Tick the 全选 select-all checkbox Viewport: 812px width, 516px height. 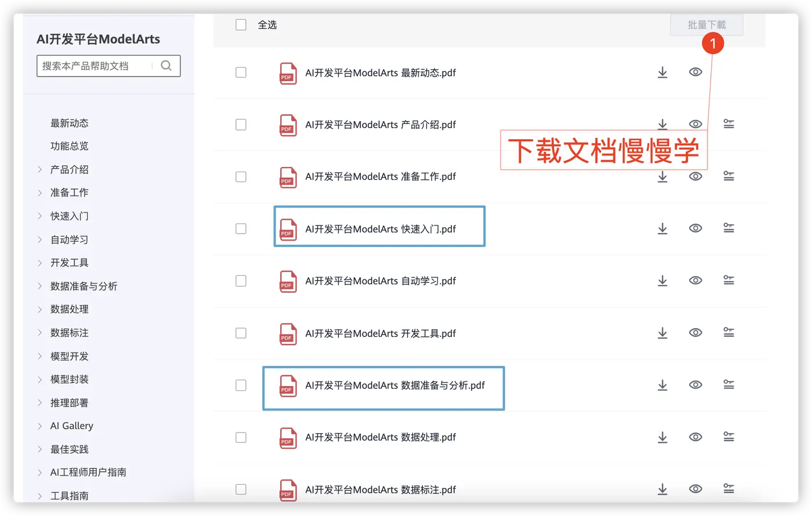click(x=241, y=25)
